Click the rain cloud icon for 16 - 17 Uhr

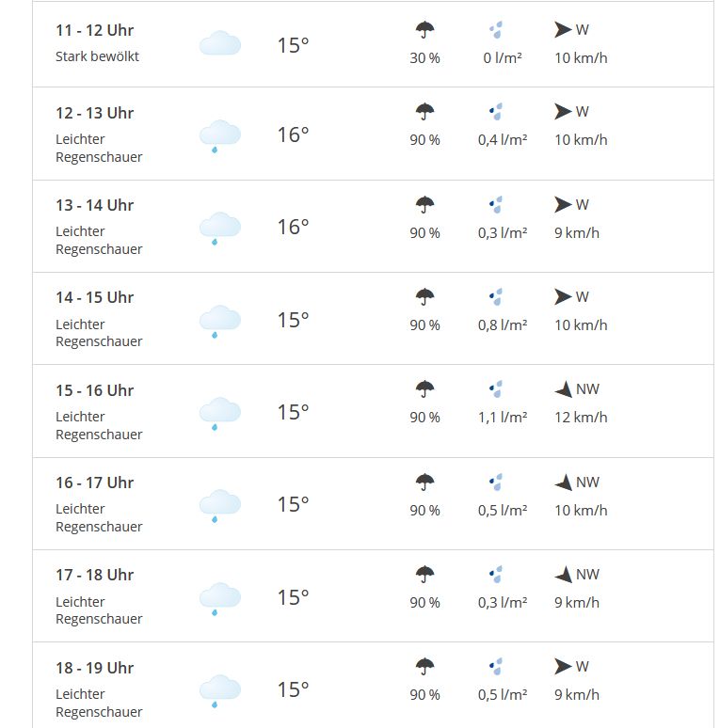point(220,506)
